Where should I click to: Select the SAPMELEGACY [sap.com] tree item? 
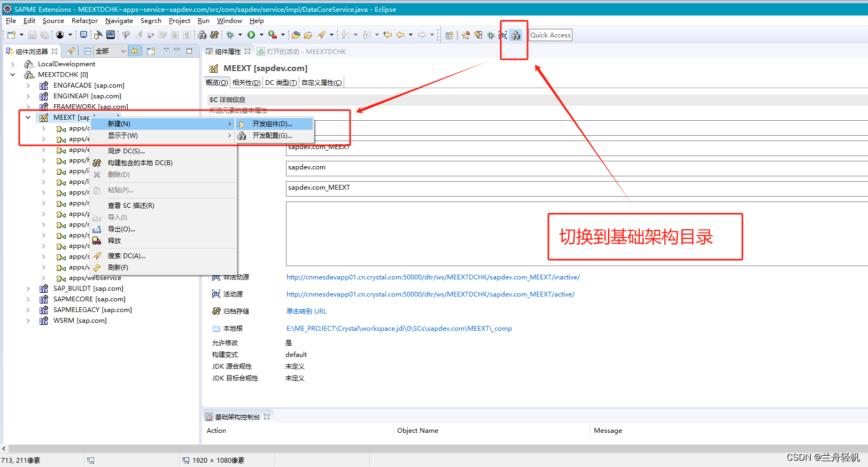92,310
